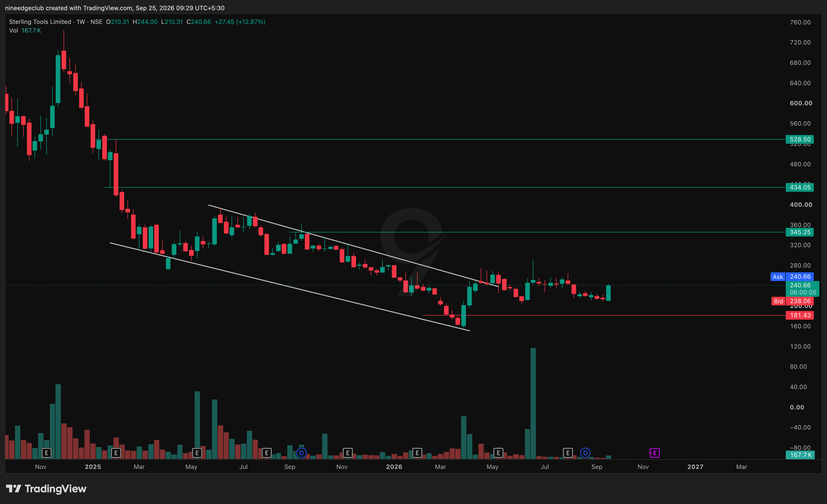
Task: Click the 2026 label on time axis
Action: pos(394,467)
